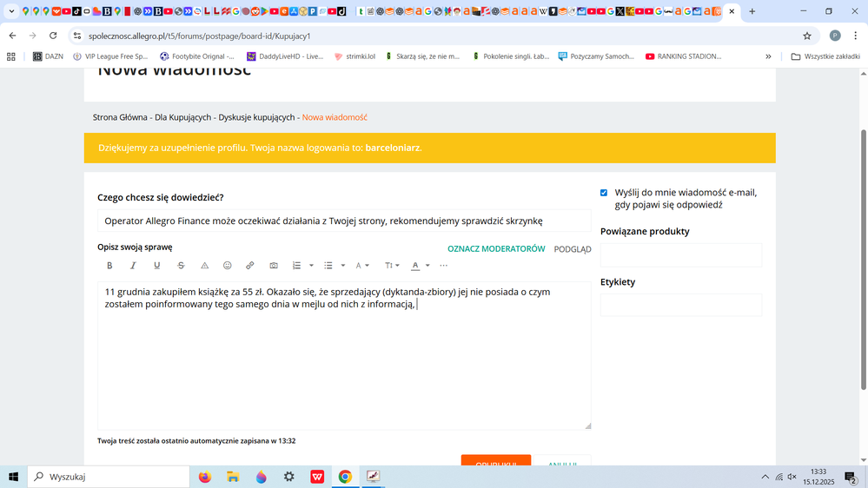Open File Explorer from taskbar

[233, 477]
